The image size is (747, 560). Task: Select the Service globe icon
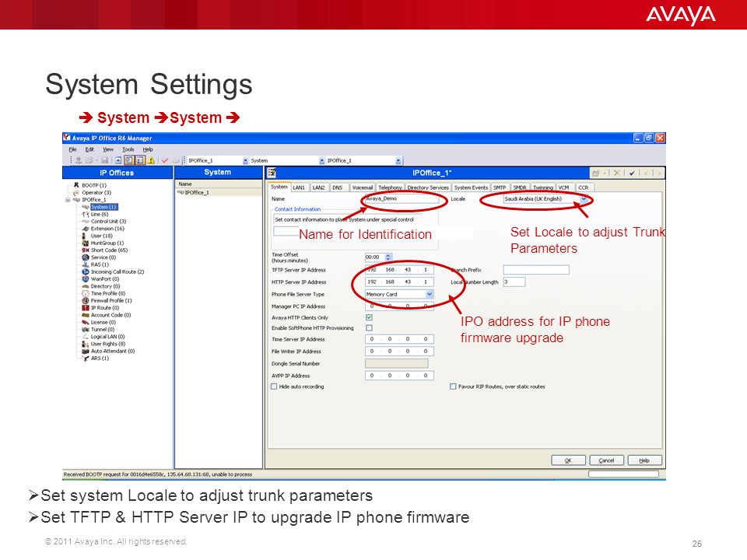[86, 257]
